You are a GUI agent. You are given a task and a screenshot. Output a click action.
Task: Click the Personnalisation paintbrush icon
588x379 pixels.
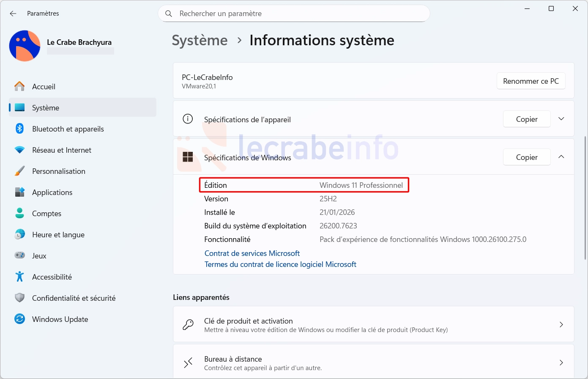[x=19, y=171]
